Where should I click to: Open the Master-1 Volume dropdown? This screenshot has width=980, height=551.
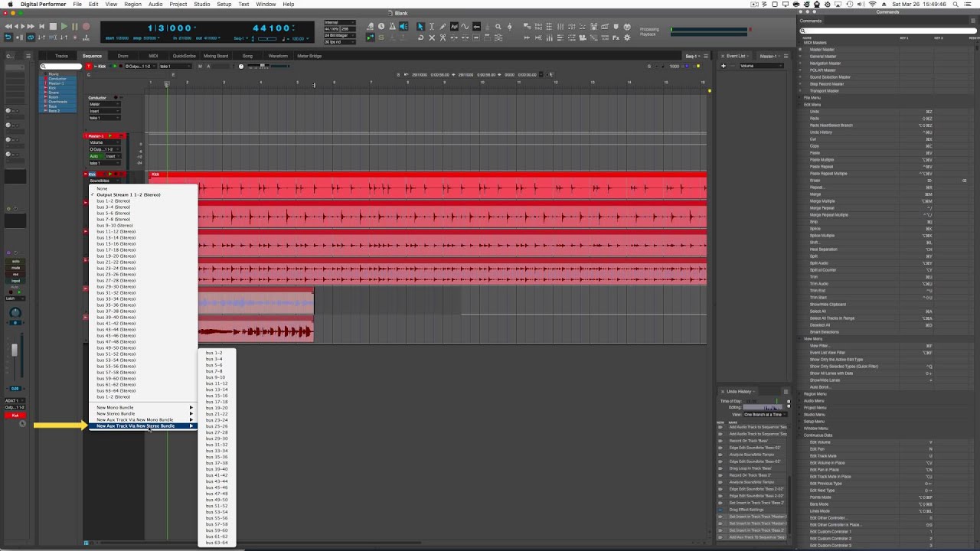(x=105, y=142)
